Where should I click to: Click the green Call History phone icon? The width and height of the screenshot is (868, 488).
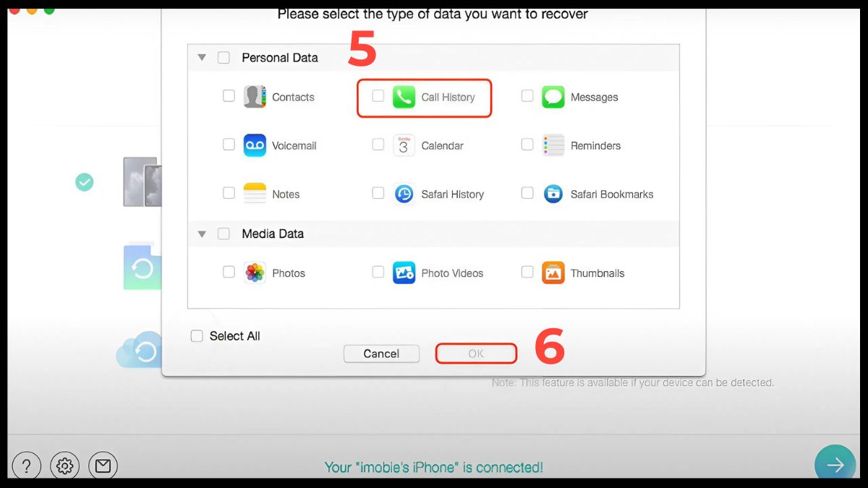[x=404, y=97]
